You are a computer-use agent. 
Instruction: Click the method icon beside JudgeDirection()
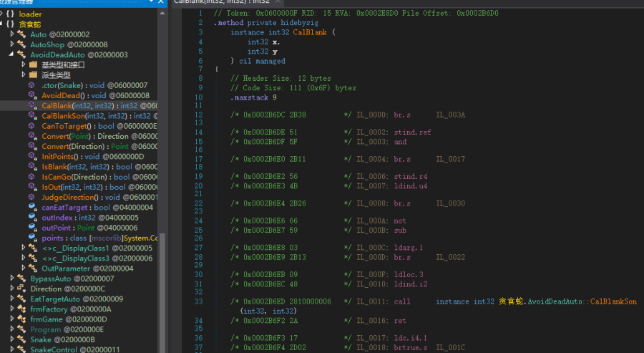[33, 197]
